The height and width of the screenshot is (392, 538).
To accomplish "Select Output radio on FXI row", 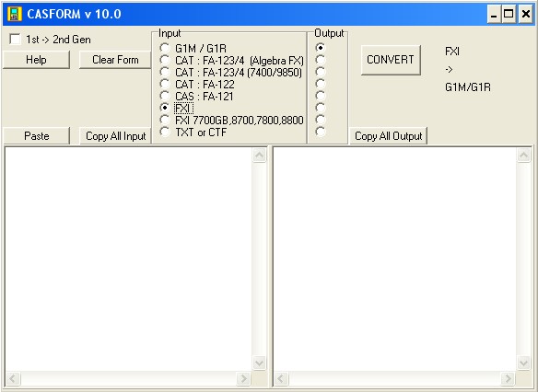I will 320,108.
